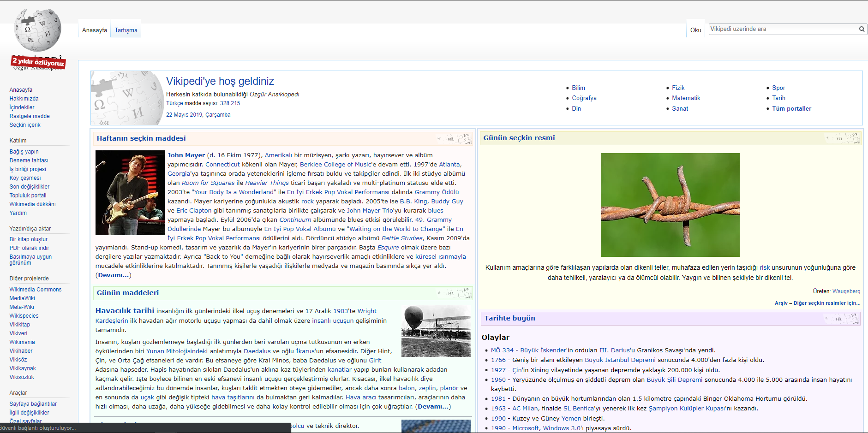This screenshot has height=433, width=868.
Task: Click the article count 328.215
Action: [x=230, y=103]
